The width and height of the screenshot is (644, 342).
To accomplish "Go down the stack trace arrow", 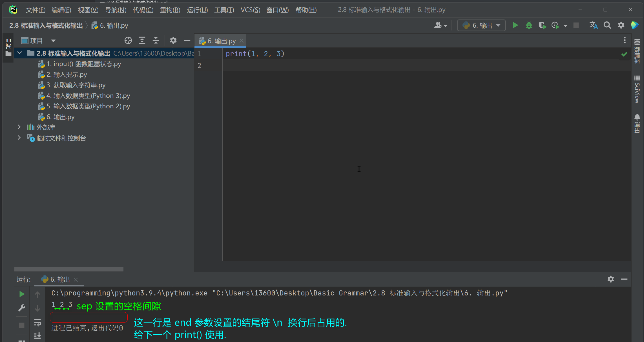I will 37,308.
